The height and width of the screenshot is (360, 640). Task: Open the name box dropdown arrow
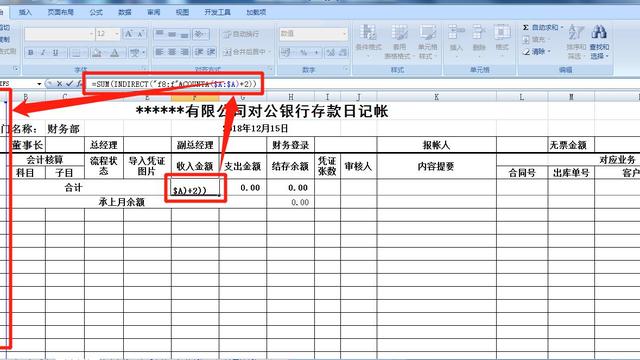coord(39,84)
